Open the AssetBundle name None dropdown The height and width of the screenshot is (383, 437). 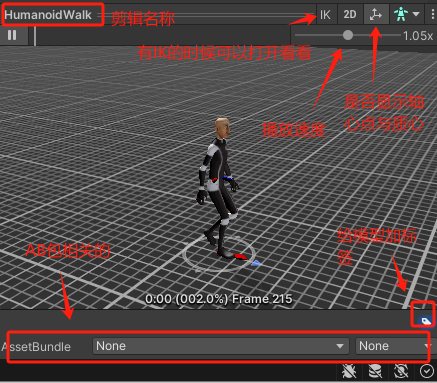coord(221,346)
